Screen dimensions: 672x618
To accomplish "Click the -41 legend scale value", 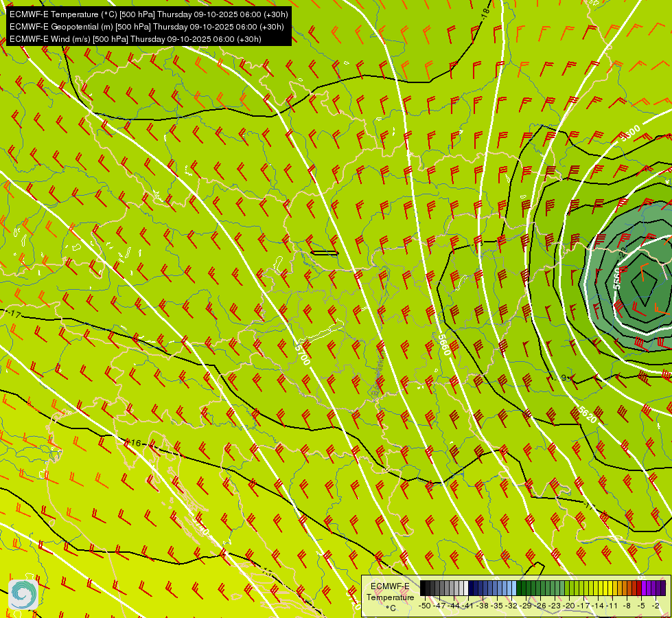I will click(467, 606).
